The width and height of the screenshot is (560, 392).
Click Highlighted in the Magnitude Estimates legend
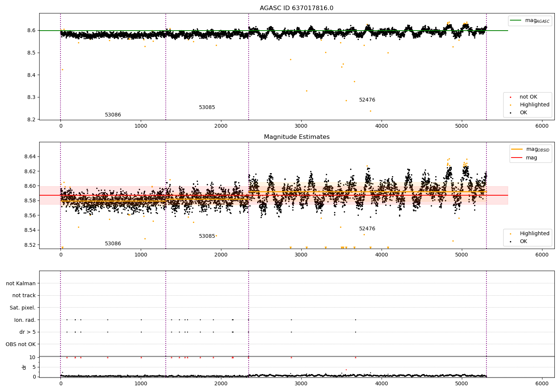pyautogui.click(x=535, y=234)
